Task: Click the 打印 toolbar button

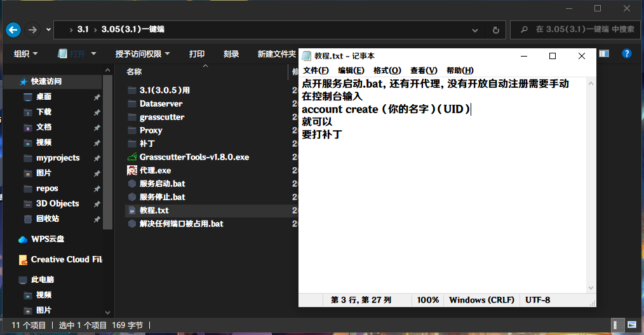Action: [197, 54]
